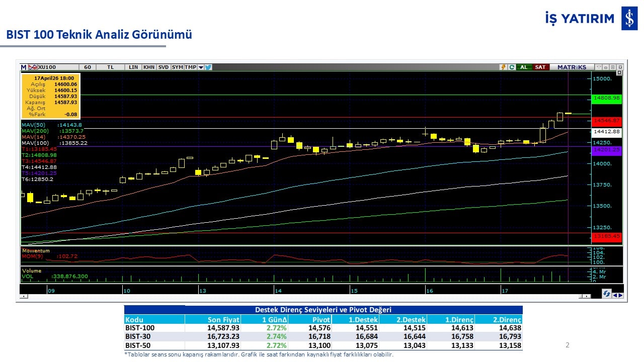
Task: Click the Twitter bird icon
Action: [x=208, y=67]
